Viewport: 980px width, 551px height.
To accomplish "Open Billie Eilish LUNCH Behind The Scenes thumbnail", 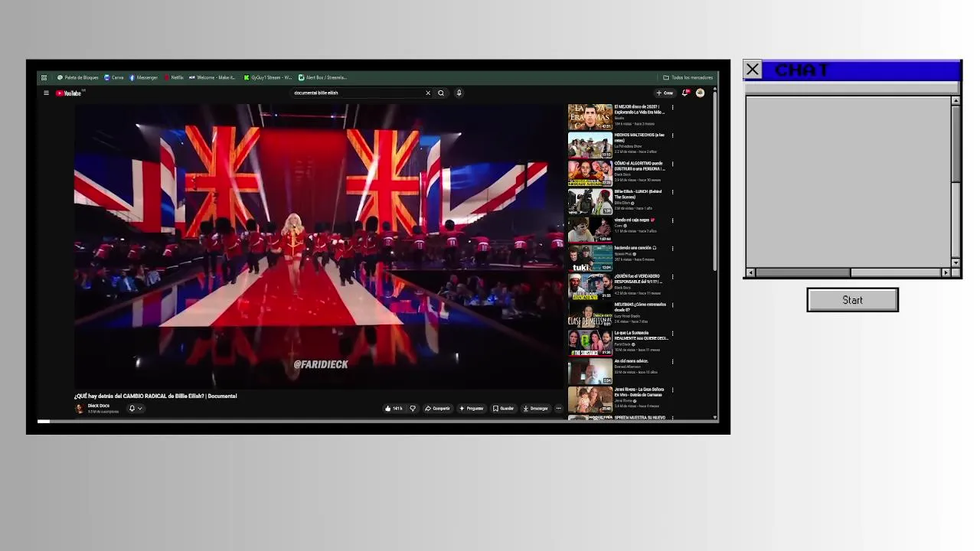I will [x=590, y=202].
